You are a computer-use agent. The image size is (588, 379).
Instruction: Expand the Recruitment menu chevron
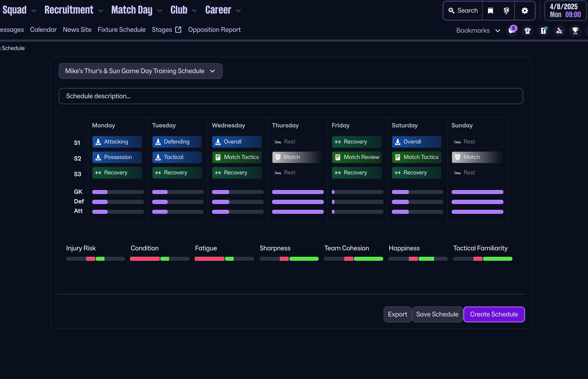pyautogui.click(x=100, y=11)
